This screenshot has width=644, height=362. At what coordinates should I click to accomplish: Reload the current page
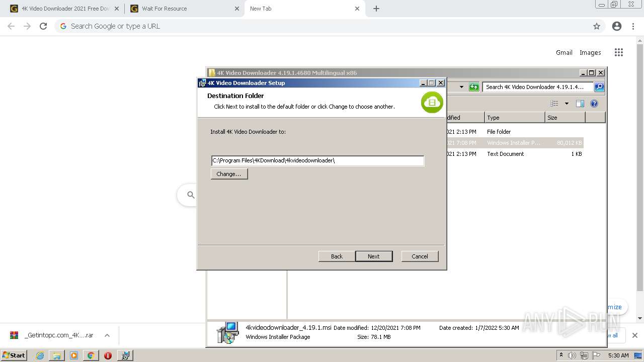(43, 26)
